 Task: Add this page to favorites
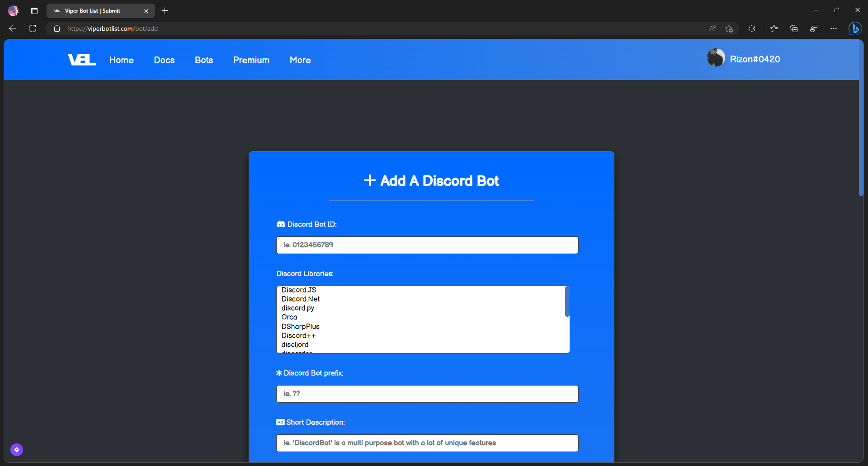(x=729, y=28)
